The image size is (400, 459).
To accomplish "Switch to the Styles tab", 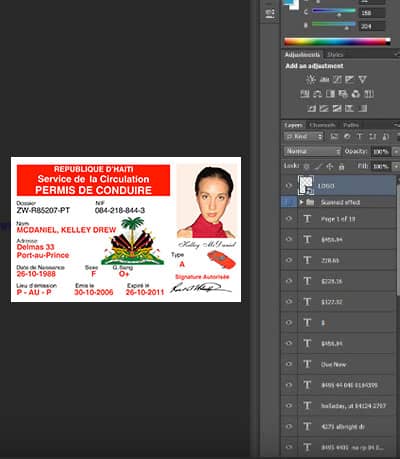I will coord(335,55).
